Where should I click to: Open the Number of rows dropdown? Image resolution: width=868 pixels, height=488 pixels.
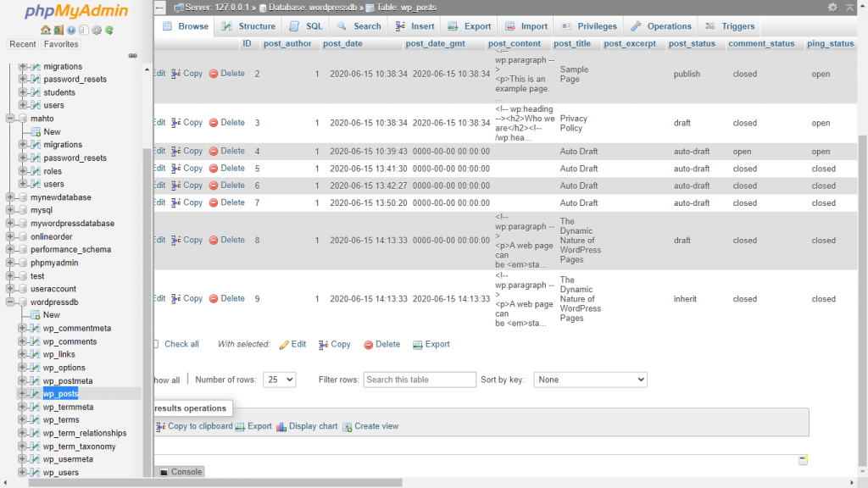(279, 380)
